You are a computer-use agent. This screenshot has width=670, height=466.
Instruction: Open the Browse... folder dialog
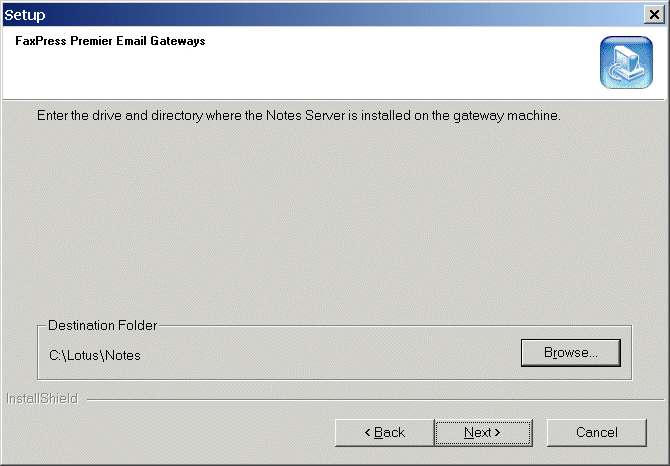point(570,353)
